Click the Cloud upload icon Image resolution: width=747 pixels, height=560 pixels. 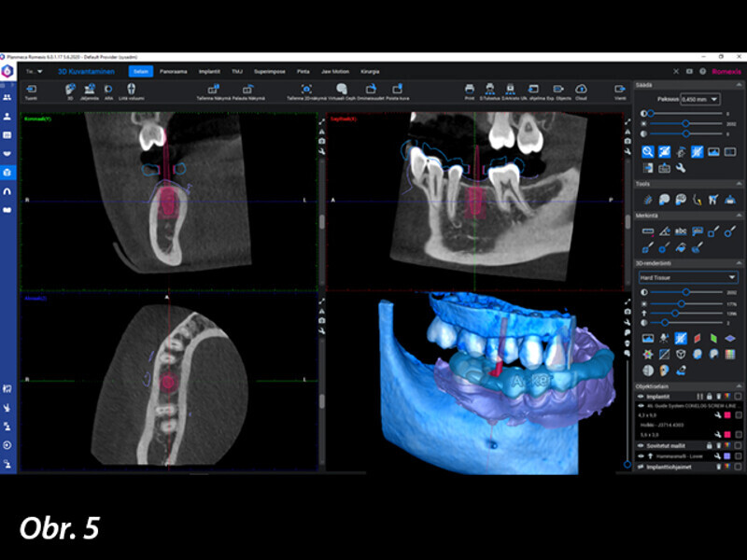581,89
